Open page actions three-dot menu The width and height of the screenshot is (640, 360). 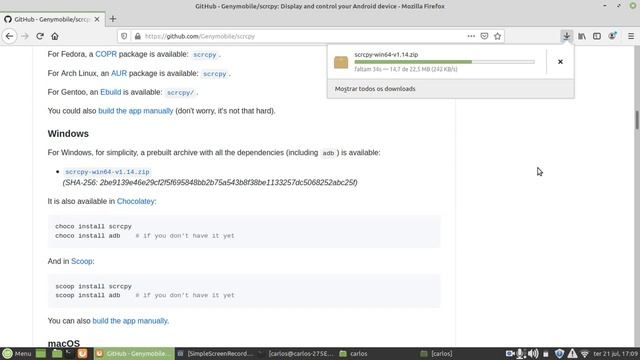[x=471, y=36]
